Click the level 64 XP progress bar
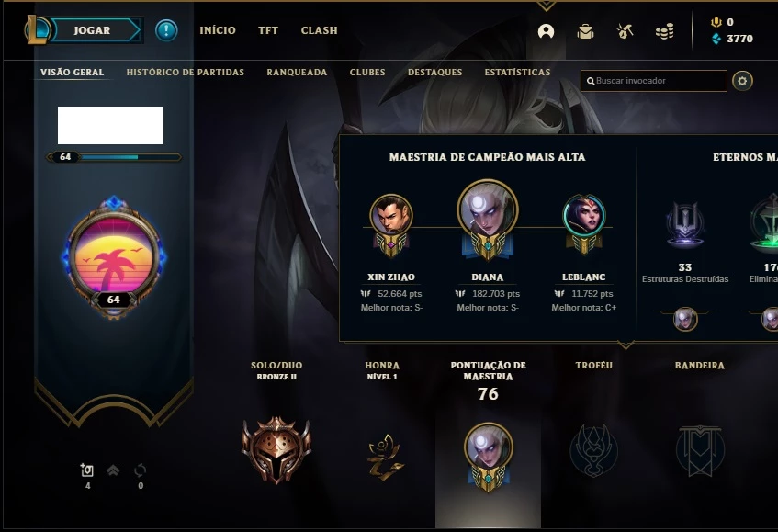 114,157
